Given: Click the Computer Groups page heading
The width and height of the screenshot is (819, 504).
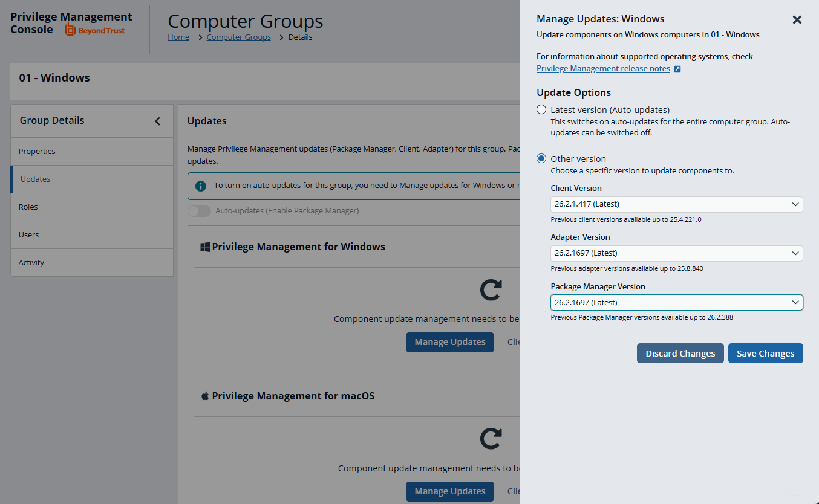Looking at the screenshot, I should [246, 21].
